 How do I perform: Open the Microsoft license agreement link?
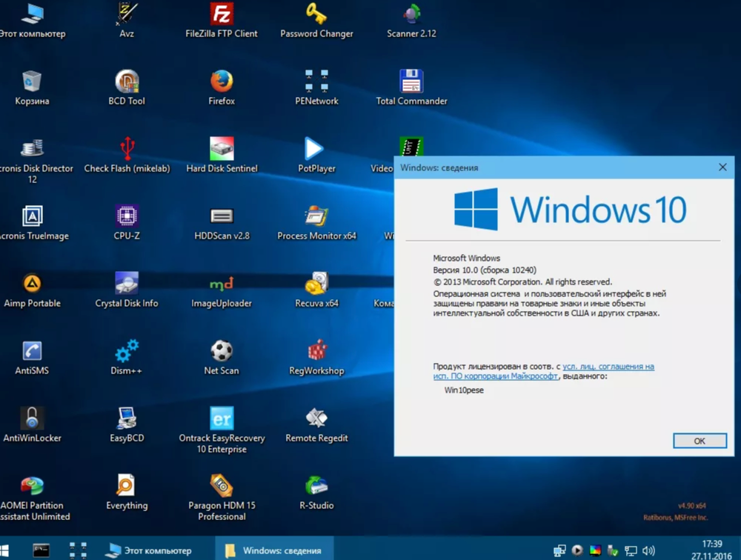tap(543, 371)
